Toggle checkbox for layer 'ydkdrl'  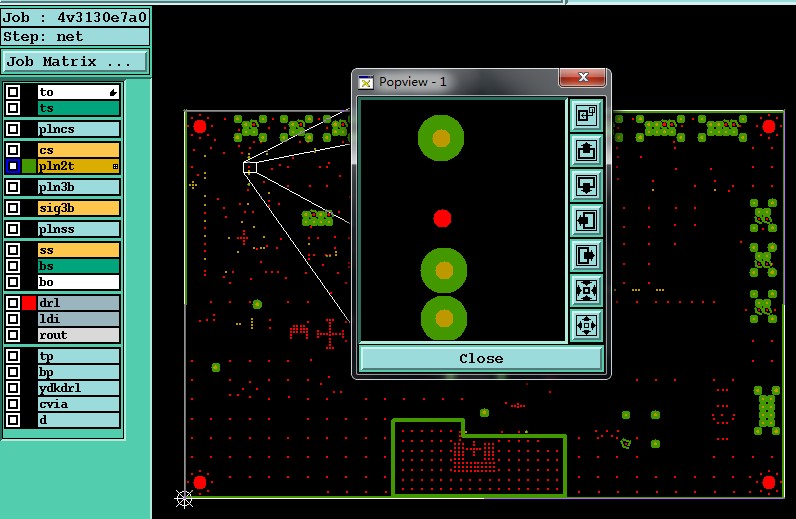coord(13,388)
